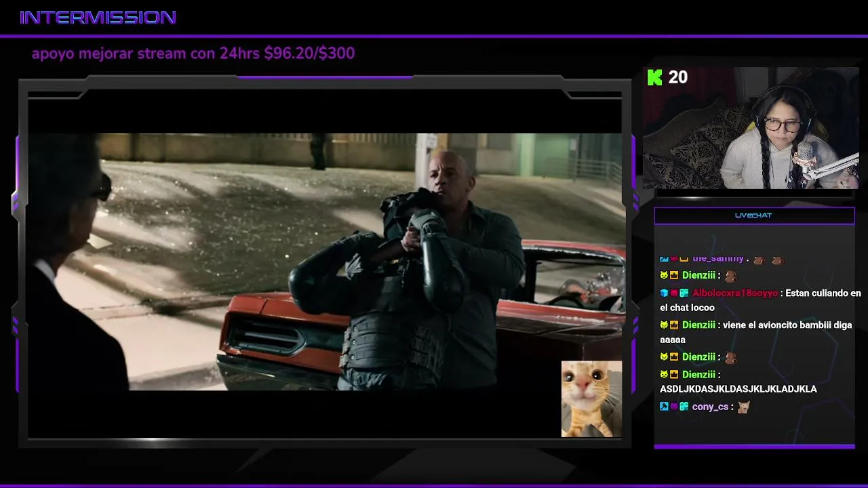Click the red cat badge beside Albolocxra18soyyo
The image size is (868, 488).
click(x=674, y=293)
